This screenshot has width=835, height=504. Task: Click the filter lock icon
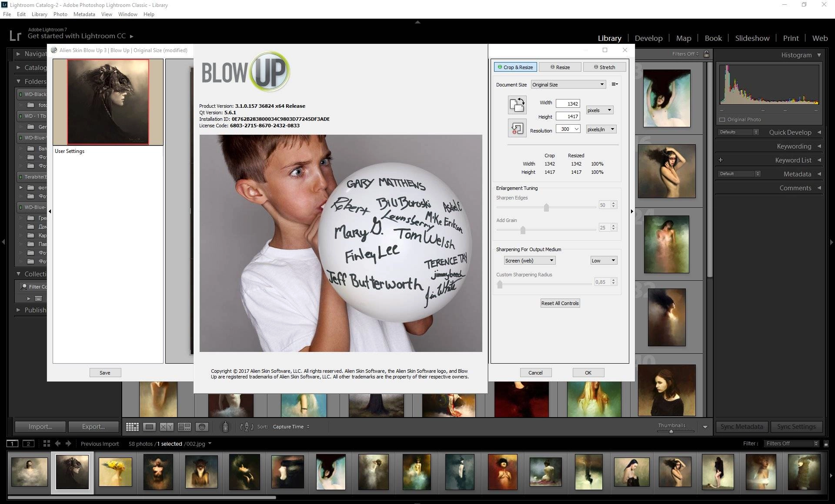tap(707, 54)
